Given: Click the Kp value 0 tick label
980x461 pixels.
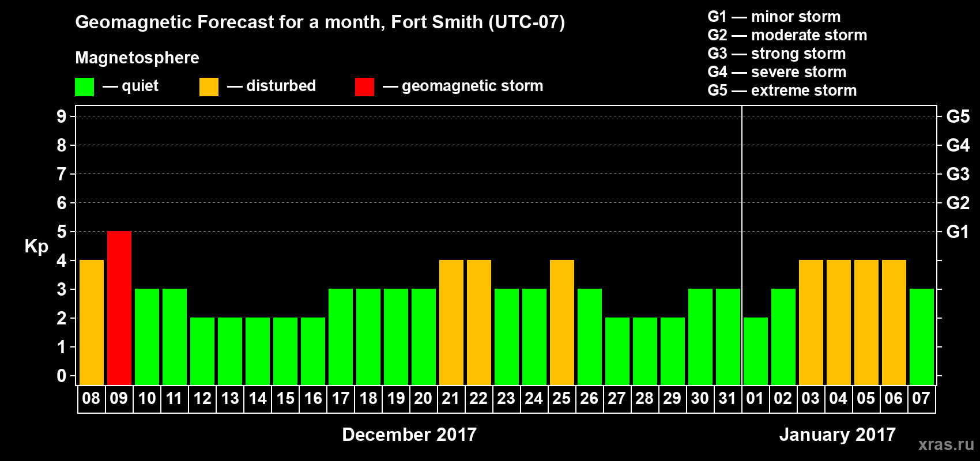Looking at the screenshot, I should coord(62,376).
